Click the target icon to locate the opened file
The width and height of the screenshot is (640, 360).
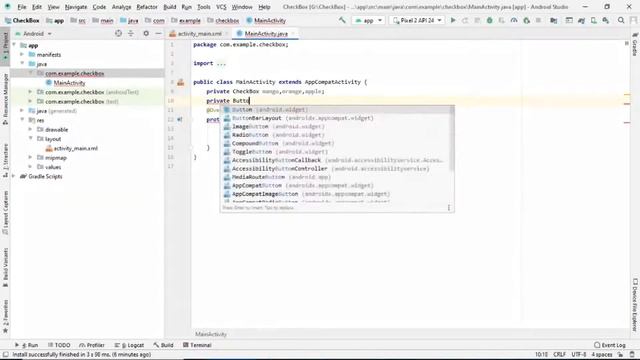pyautogui.click(x=118, y=33)
